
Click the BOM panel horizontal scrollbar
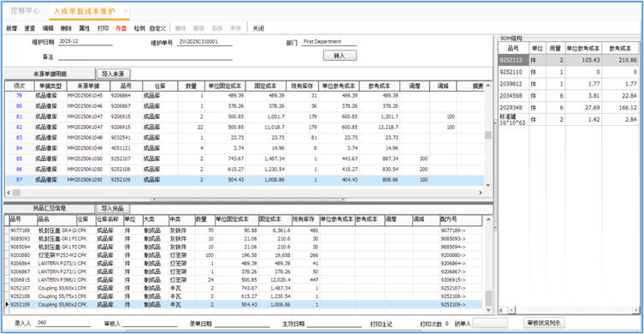[x=573, y=310]
